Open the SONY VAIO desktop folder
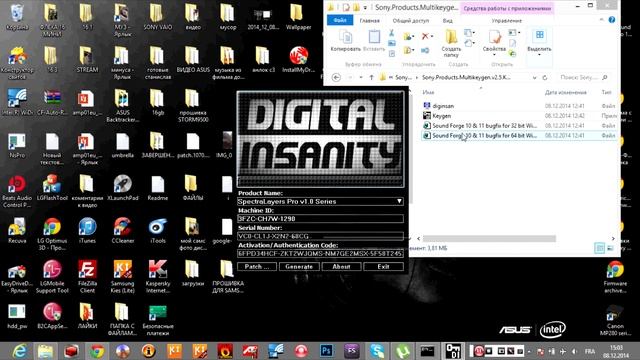The image size is (640, 360). 158,17
